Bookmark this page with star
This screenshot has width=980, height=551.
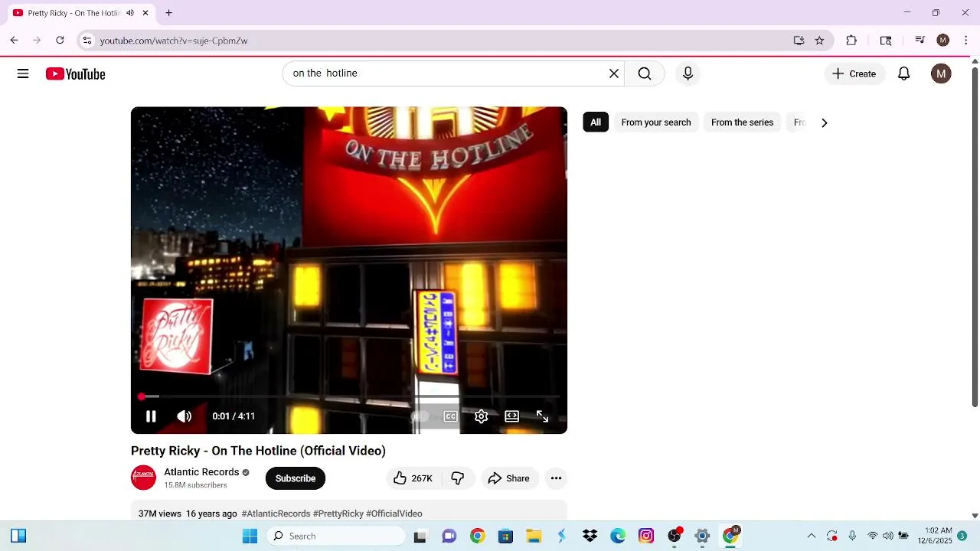pos(819,41)
